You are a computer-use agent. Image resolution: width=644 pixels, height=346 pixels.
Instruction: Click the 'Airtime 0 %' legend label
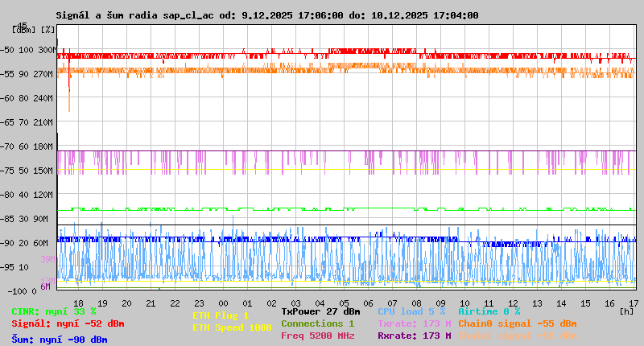489,311
